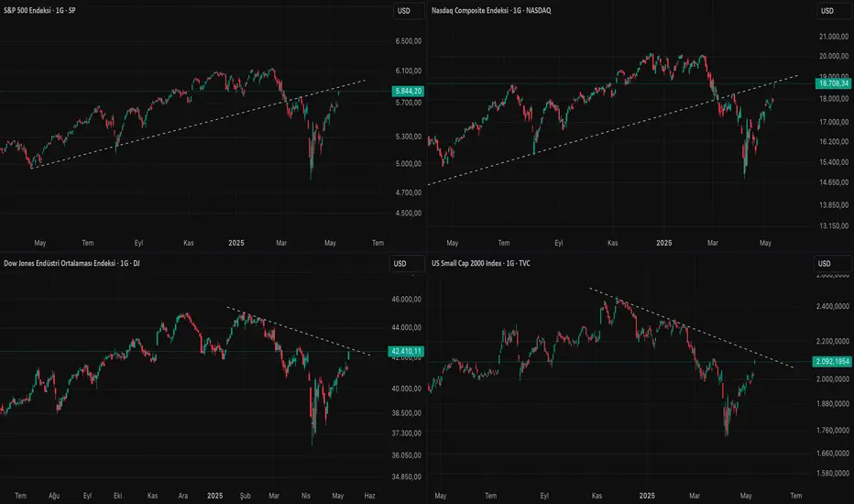Click the 18.708,34 last price tag

click(x=832, y=82)
